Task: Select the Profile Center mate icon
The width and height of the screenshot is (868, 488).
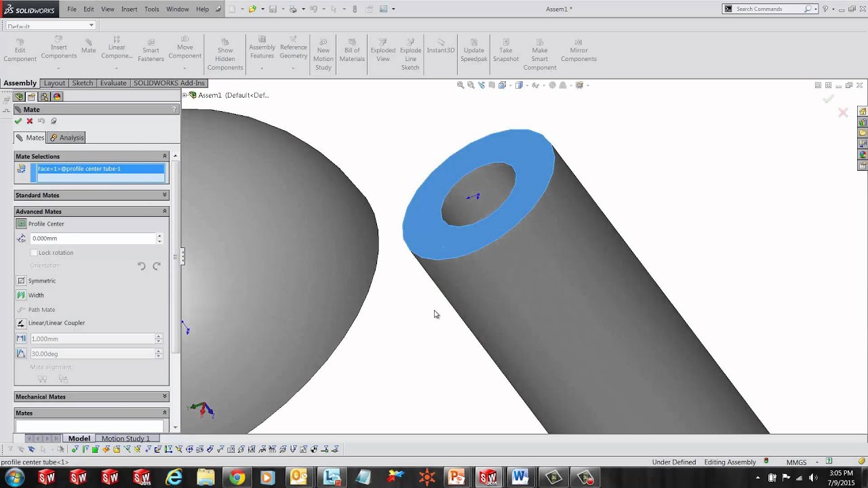Action: (x=21, y=224)
